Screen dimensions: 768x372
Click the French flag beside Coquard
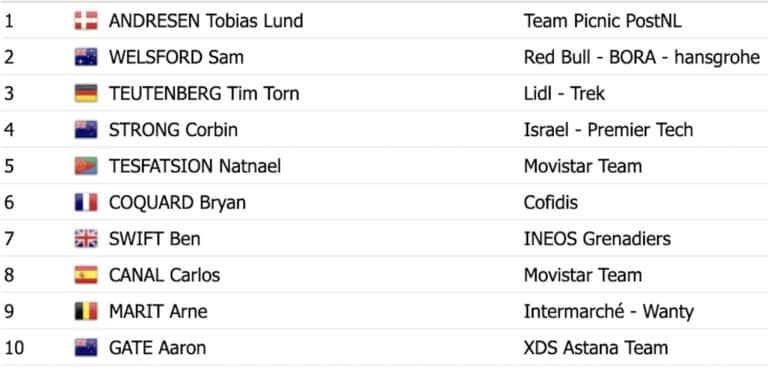coord(86,202)
